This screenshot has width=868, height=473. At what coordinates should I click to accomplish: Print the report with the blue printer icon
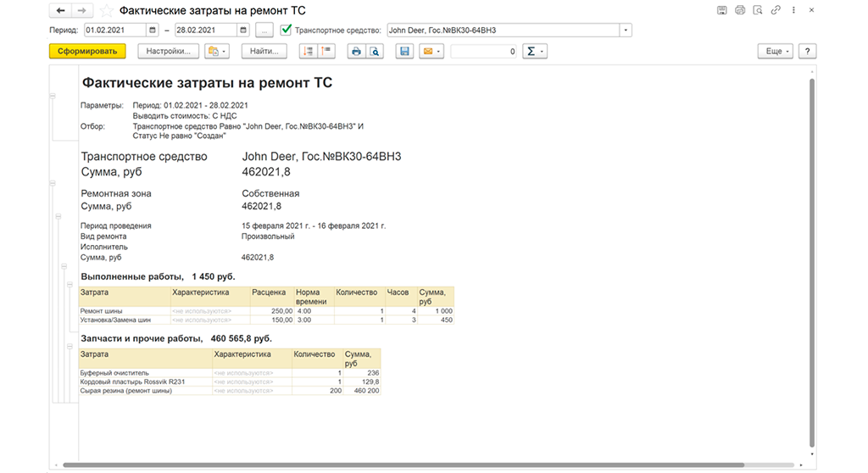[x=356, y=51]
